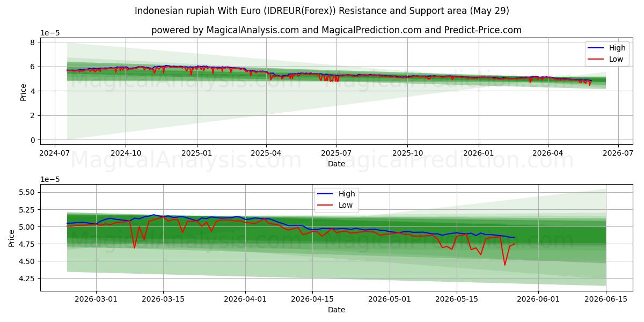Click the '4.75' price tick label
Screen dimensions: 644x322
pyautogui.click(x=27, y=244)
